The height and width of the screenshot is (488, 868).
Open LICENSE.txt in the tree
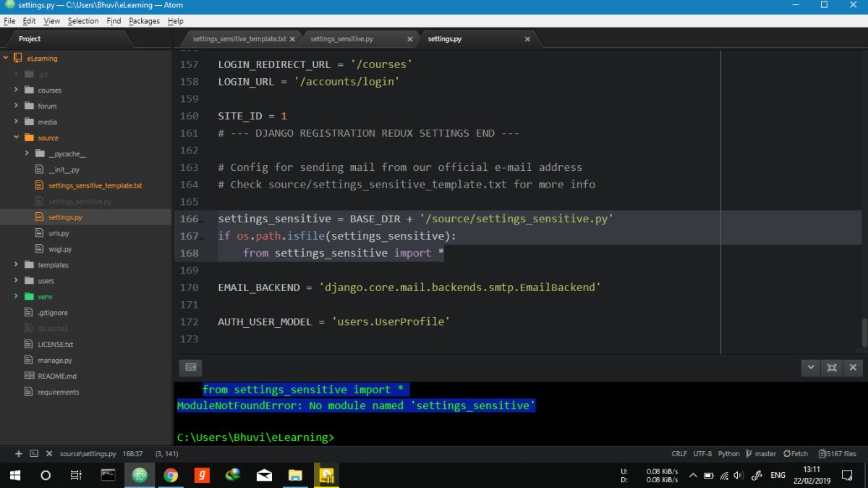[x=56, y=345]
